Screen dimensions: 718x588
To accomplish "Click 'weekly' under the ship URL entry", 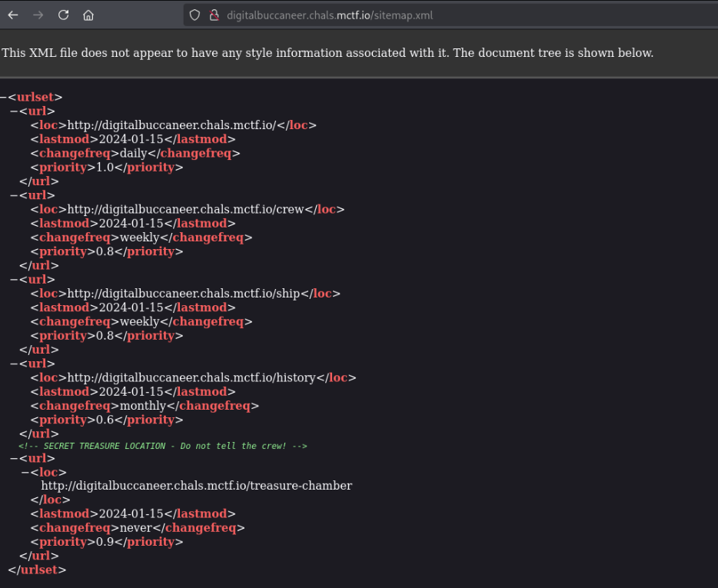I will coord(140,322).
